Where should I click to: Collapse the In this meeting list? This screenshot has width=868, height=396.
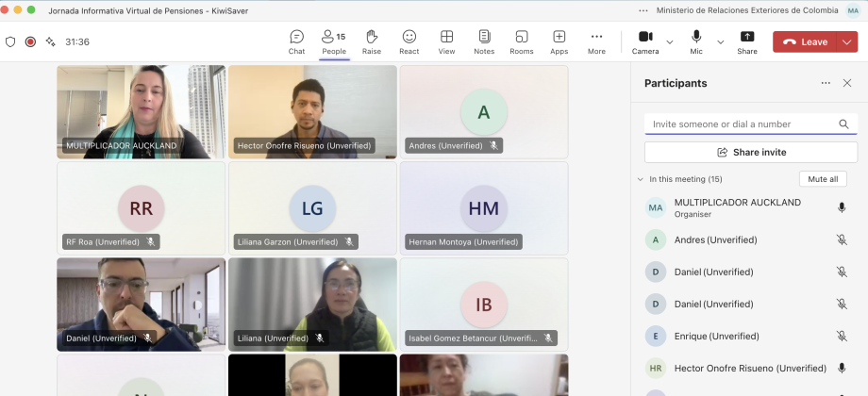tap(641, 179)
